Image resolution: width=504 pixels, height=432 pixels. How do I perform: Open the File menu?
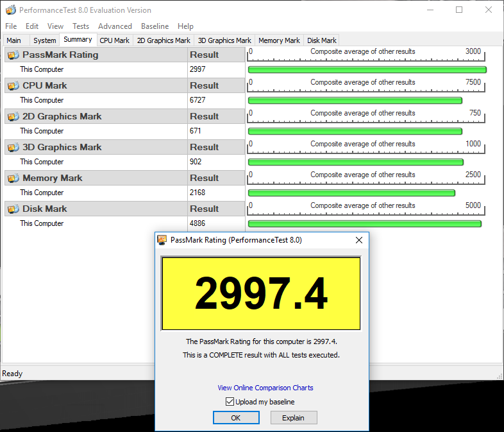coord(11,26)
